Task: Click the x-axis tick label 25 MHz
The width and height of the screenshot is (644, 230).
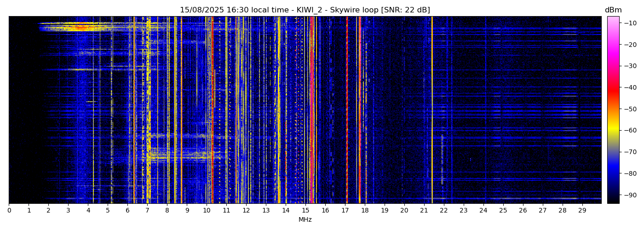Action: point(503,211)
